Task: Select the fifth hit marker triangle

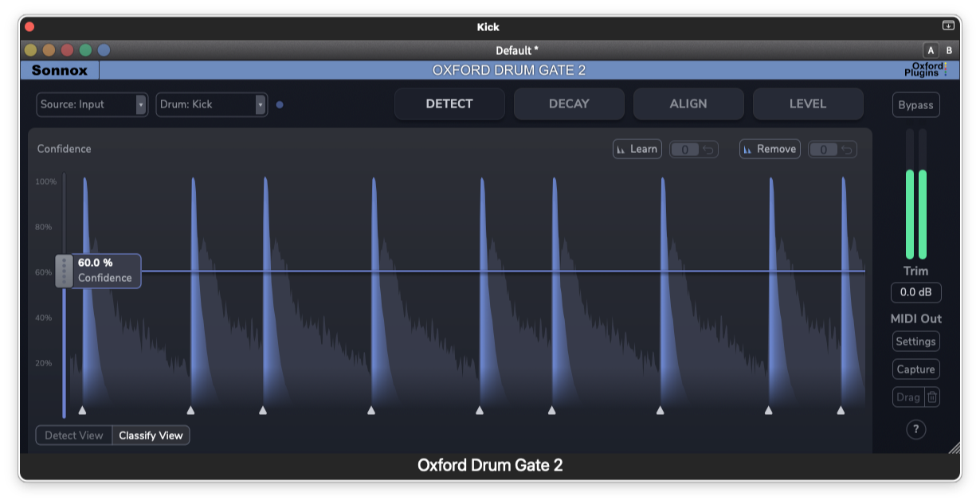Action: click(480, 410)
